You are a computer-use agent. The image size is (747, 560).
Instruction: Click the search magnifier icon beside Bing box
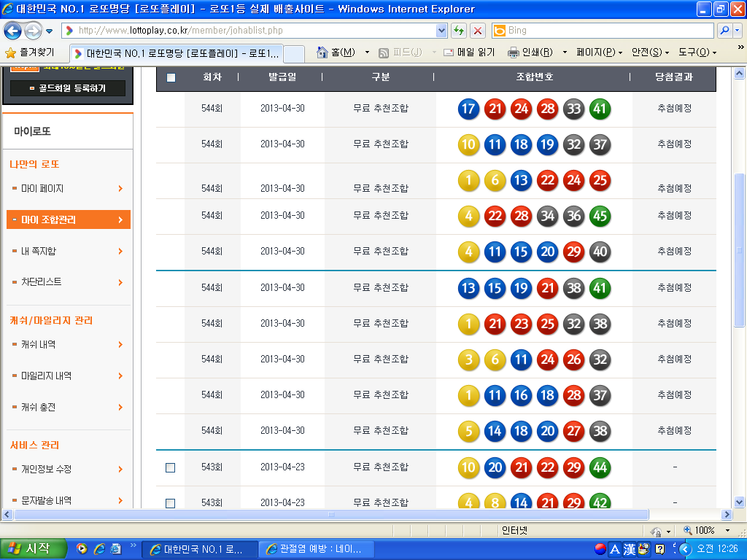pyautogui.click(x=725, y=31)
